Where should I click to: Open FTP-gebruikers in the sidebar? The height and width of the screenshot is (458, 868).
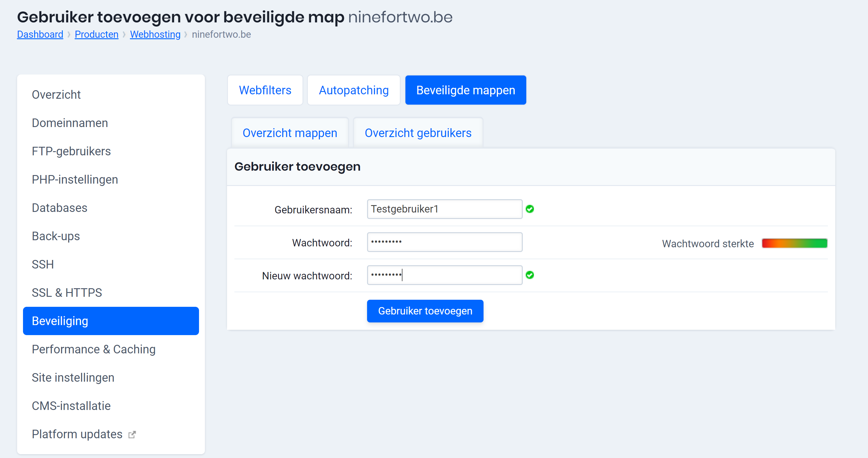tap(71, 151)
